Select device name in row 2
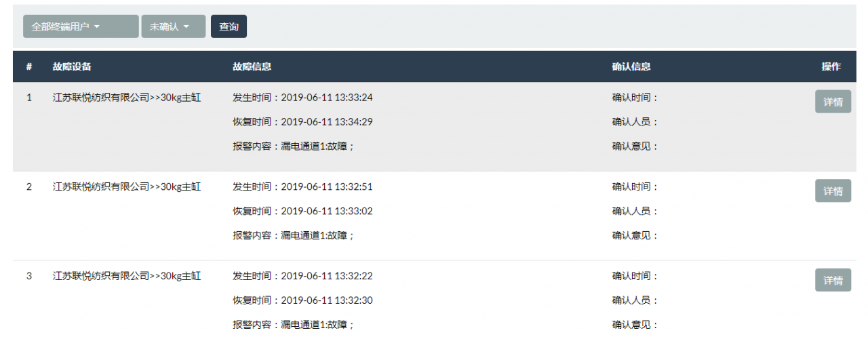Screen dimensions: 868x339 point(127,187)
